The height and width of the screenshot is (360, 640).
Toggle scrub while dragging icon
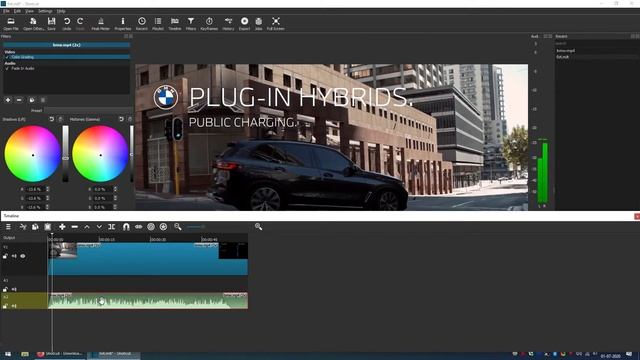tap(139, 227)
